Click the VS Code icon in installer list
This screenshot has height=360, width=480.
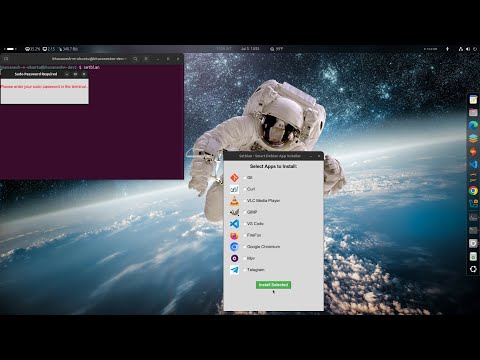coord(234,224)
